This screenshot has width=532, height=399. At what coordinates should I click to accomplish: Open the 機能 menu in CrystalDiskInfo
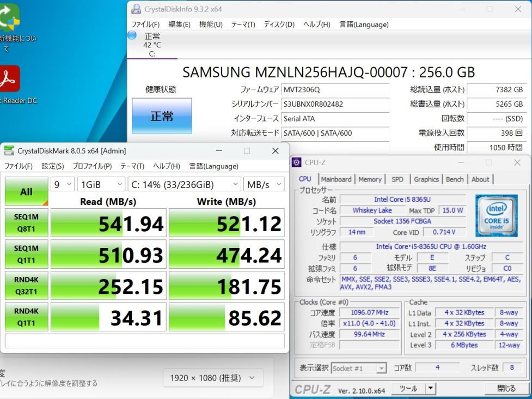[x=211, y=24]
